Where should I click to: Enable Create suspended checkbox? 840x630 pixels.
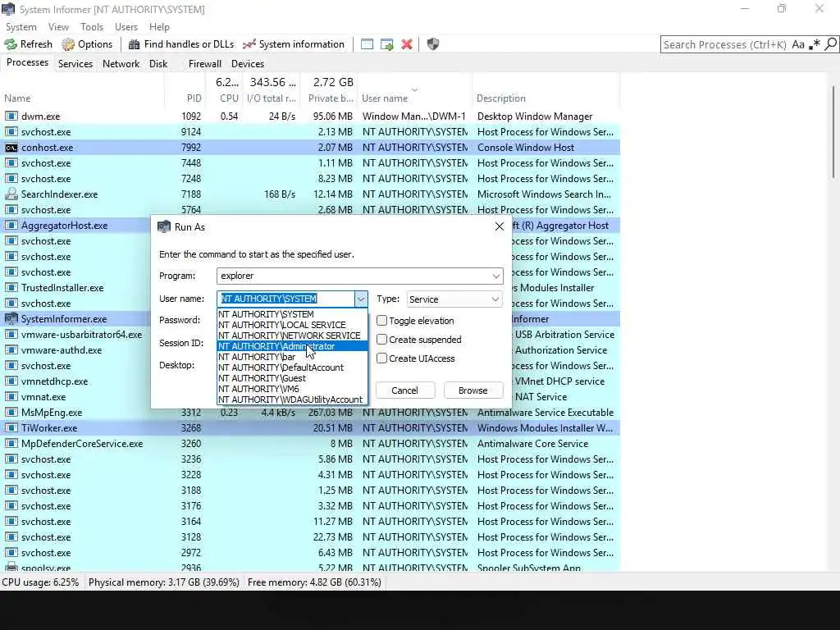point(382,339)
